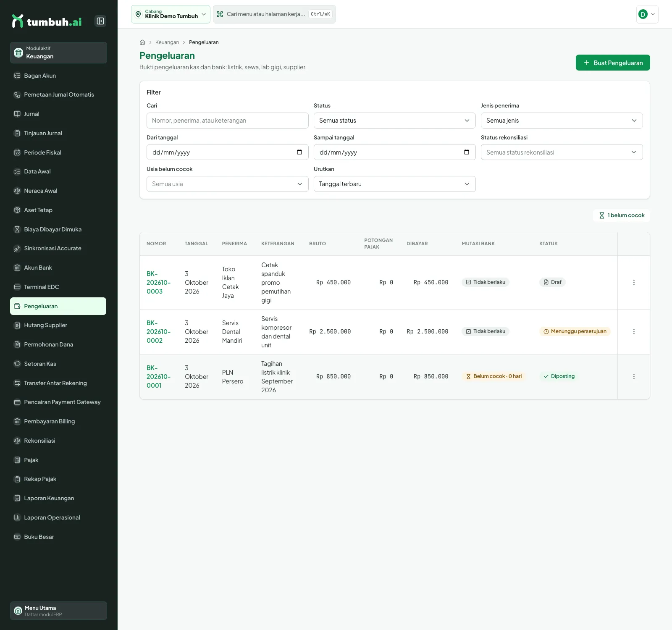Click the Diposting status badge

pos(559,376)
